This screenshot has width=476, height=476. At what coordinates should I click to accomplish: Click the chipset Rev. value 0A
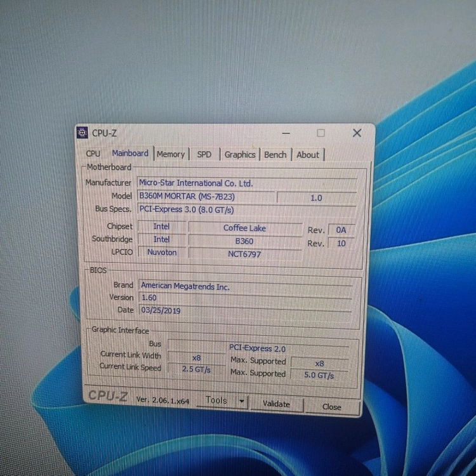point(341,230)
